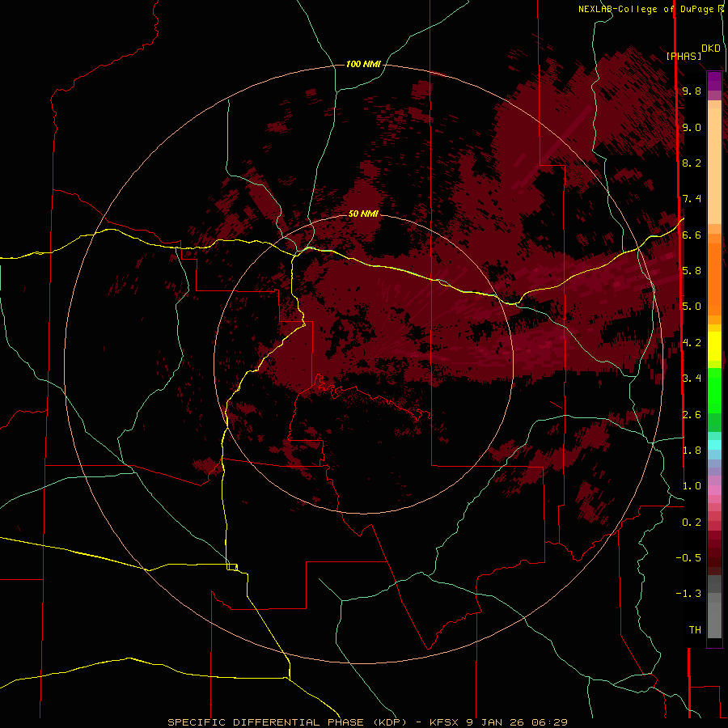Click the yellow segment of the color scale
The width and height of the screenshot is (728, 728).
[714, 346]
